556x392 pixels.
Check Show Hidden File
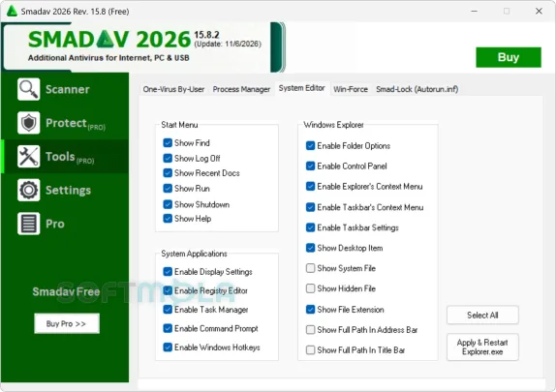coord(310,288)
